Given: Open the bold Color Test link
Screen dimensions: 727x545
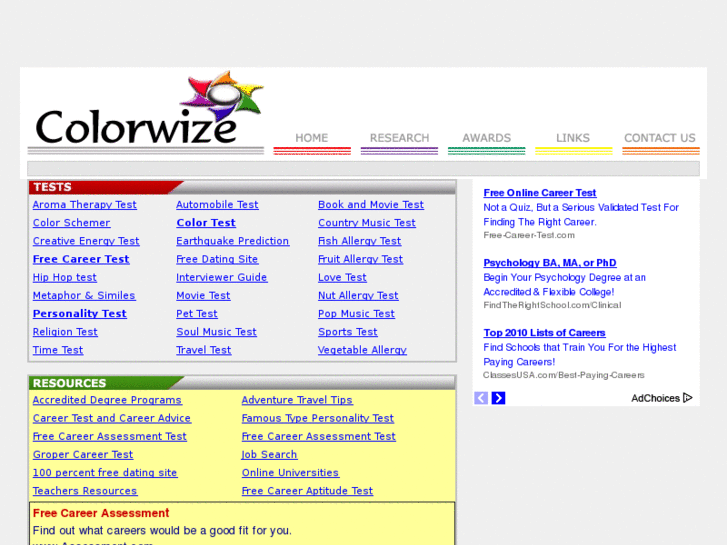Looking at the screenshot, I should click(x=206, y=223).
